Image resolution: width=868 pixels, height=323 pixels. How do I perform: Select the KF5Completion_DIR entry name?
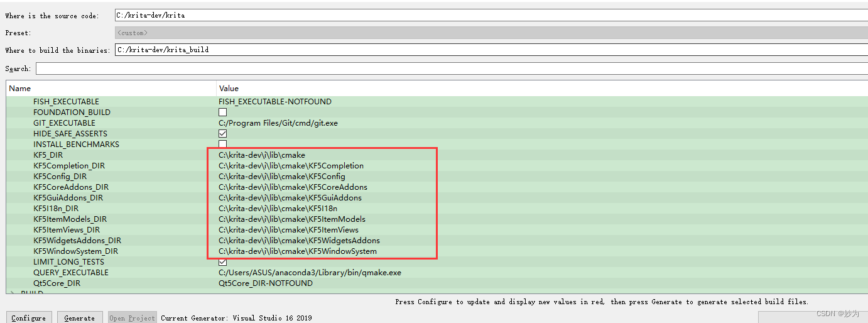click(x=69, y=166)
